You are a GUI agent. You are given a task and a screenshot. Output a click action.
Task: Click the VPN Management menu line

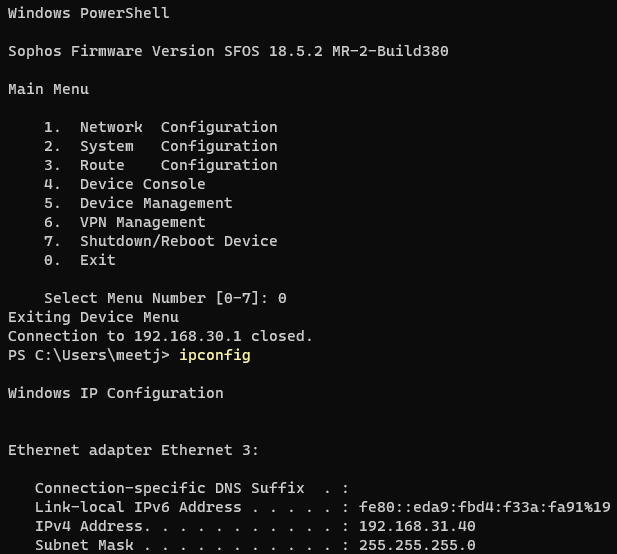124,222
